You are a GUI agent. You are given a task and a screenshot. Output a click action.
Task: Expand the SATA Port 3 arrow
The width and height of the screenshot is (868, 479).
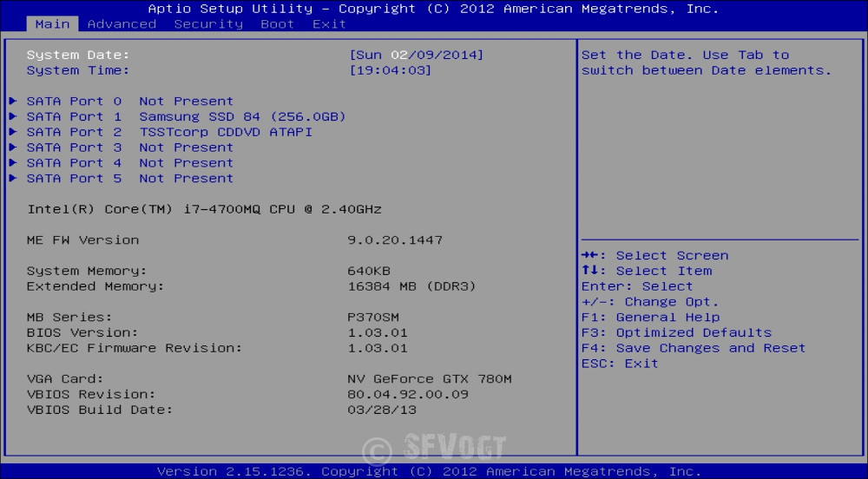(x=13, y=148)
